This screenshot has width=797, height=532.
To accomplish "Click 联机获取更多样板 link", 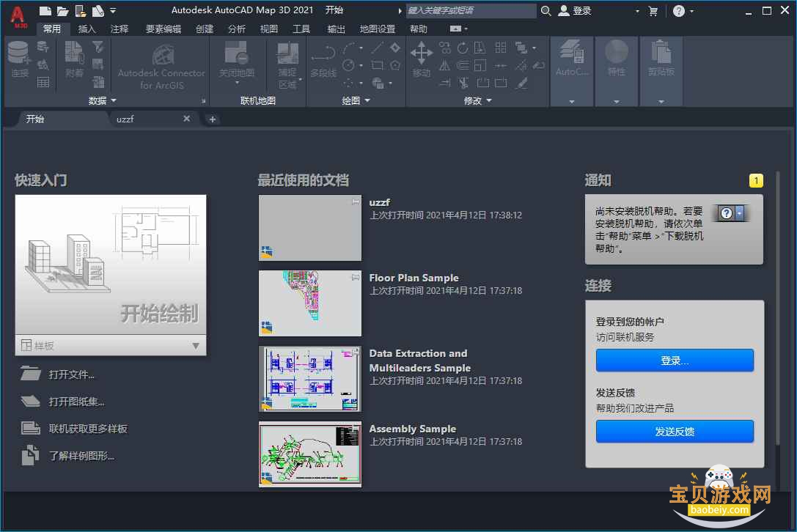I will click(x=88, y=429).
